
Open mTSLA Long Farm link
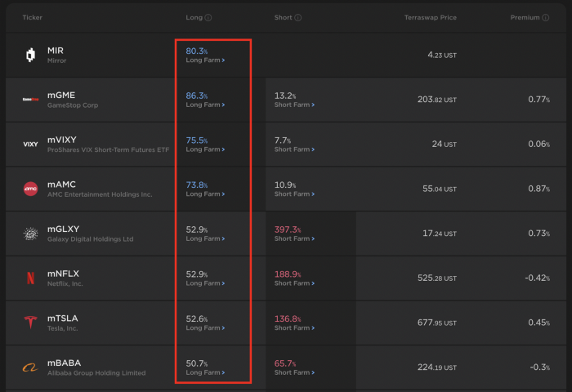[x=205, y=328]
